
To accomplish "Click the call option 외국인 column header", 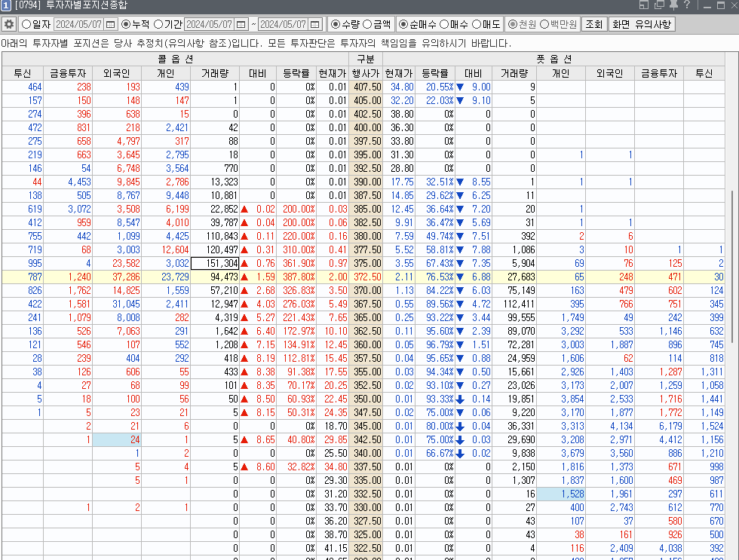I will coord(117,73).
